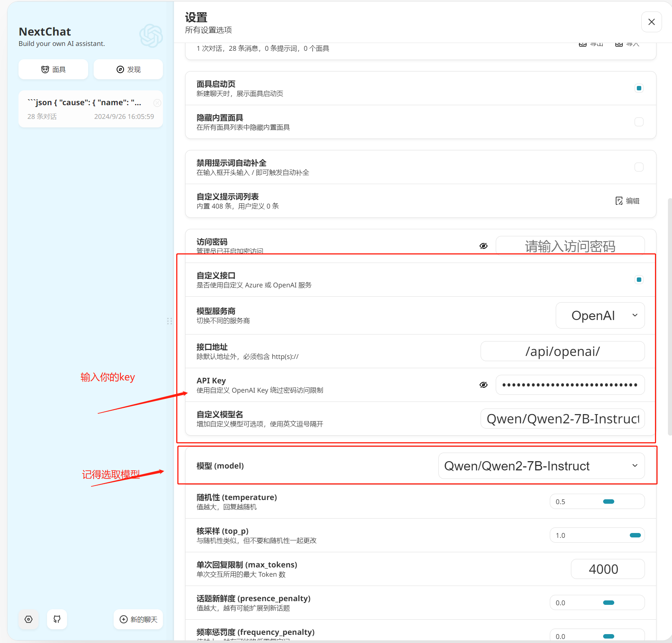Adjust the top_p slider at 1.0
Image resolution: width=672 pixels, height=643 pixels.
pyautogui.click(x=635, y=535)
